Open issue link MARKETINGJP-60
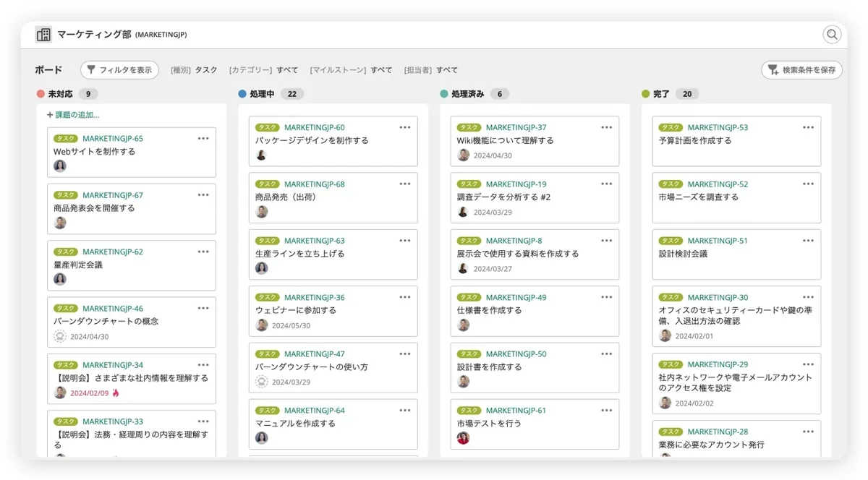Viewport: 868px width, 480px height. pyautogui.click(x=315, y=127)
